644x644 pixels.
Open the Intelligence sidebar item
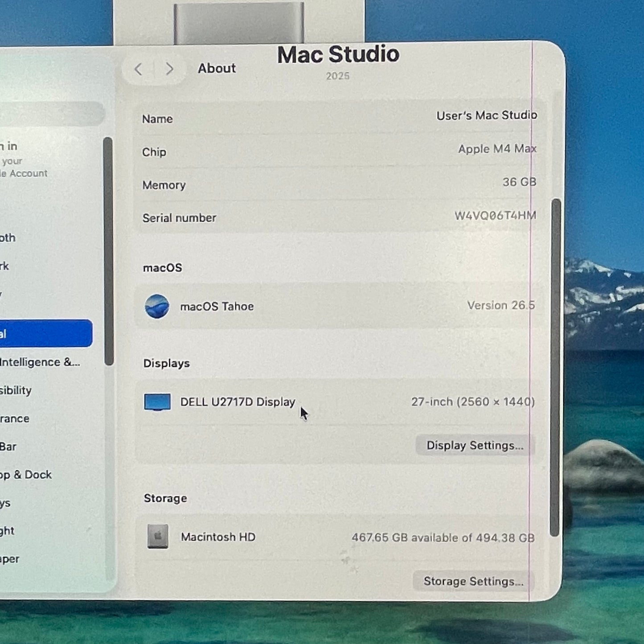[x=40, y=362]
